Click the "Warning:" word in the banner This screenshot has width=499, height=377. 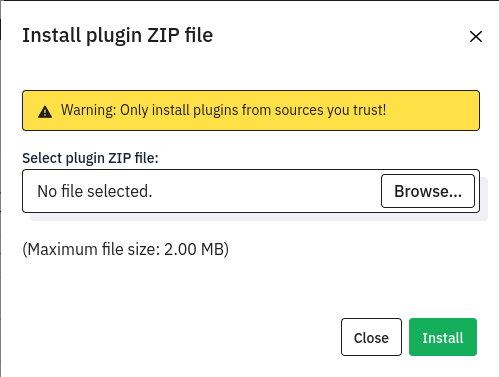88,110
